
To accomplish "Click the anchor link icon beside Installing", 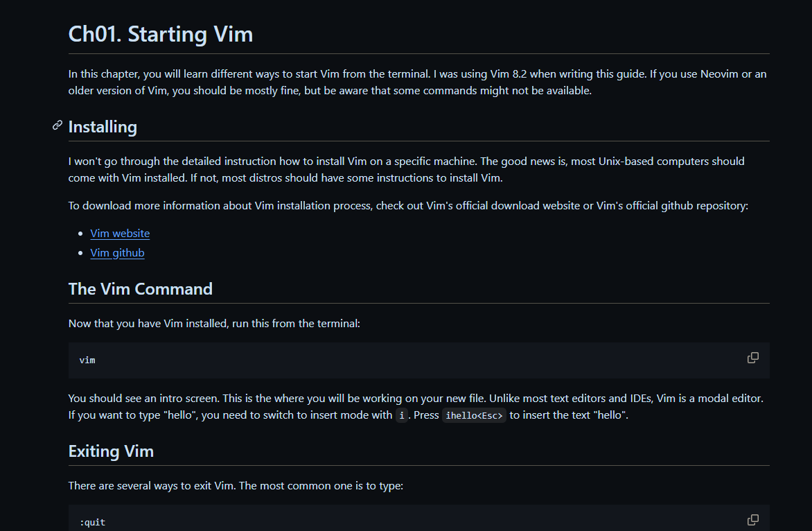I will point(58,125).
